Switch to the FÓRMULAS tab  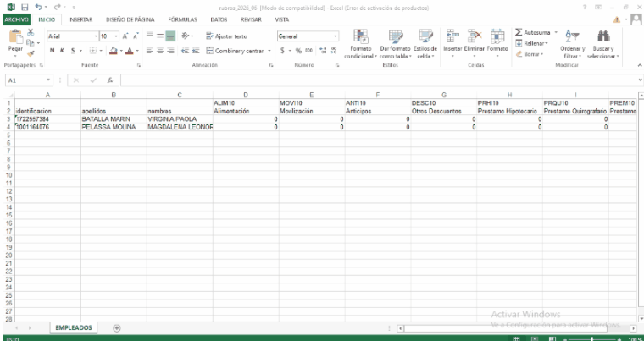click(182, 19)
